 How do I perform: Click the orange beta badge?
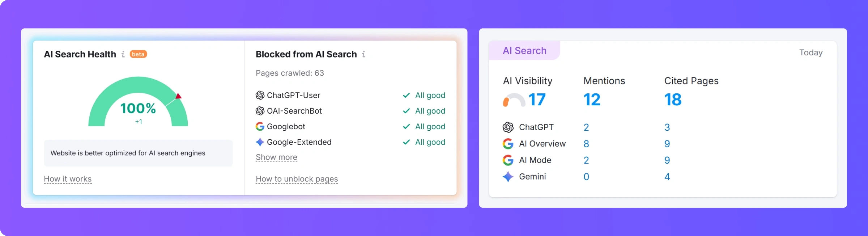pyautogui.click(x=138, y=54)
